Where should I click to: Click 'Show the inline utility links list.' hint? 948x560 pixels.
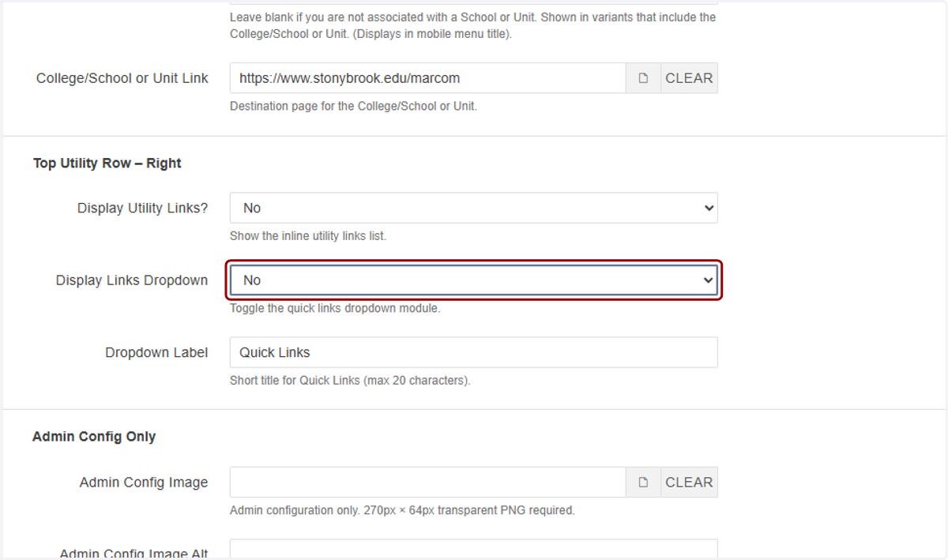coord(308,236)
